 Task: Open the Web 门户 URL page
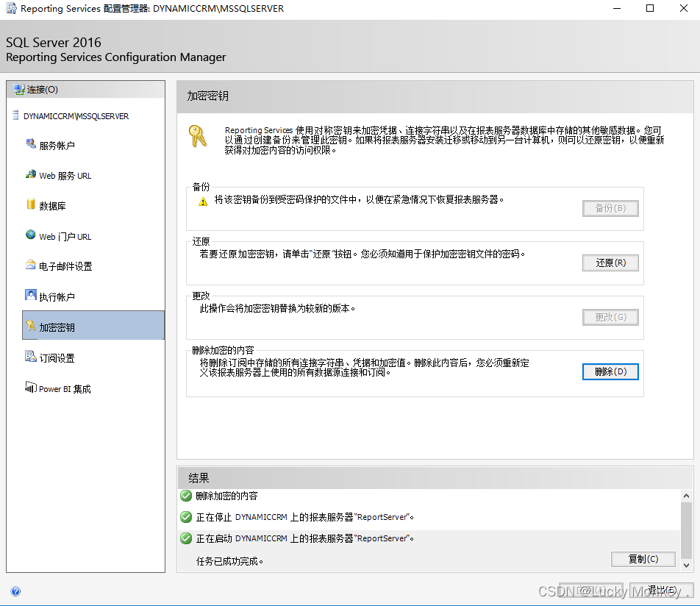pyautogui.click(x=65, y=237)
